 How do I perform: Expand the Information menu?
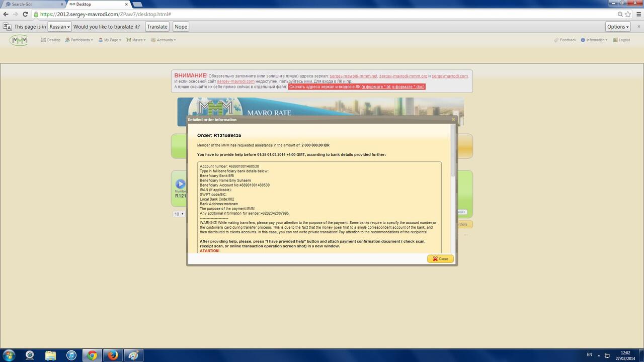[594, 40]
